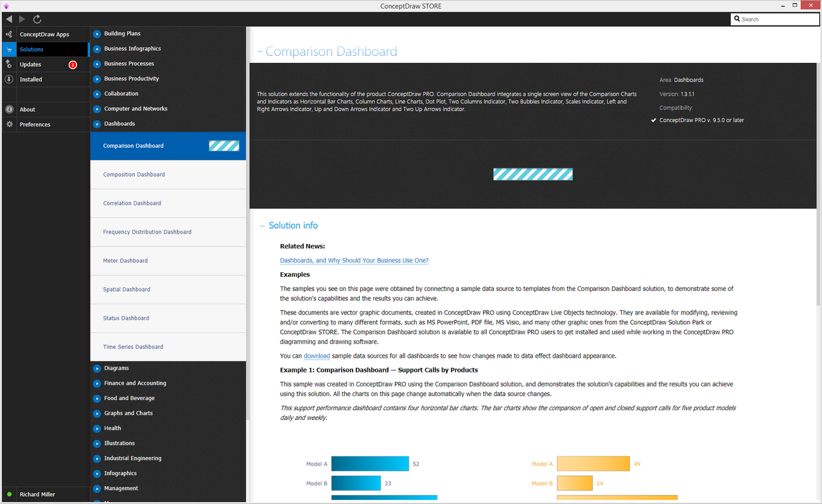Select the Spatial Dashboard solution

168,290
